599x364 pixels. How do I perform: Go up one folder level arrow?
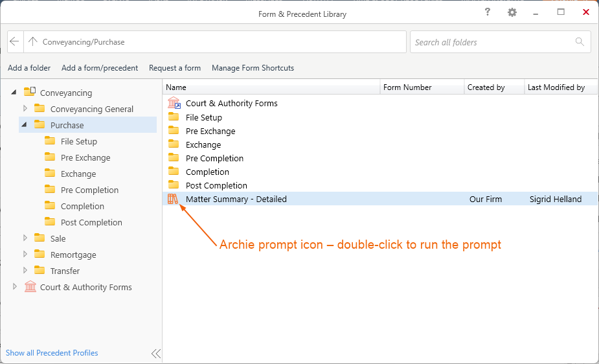coord(33,41)
